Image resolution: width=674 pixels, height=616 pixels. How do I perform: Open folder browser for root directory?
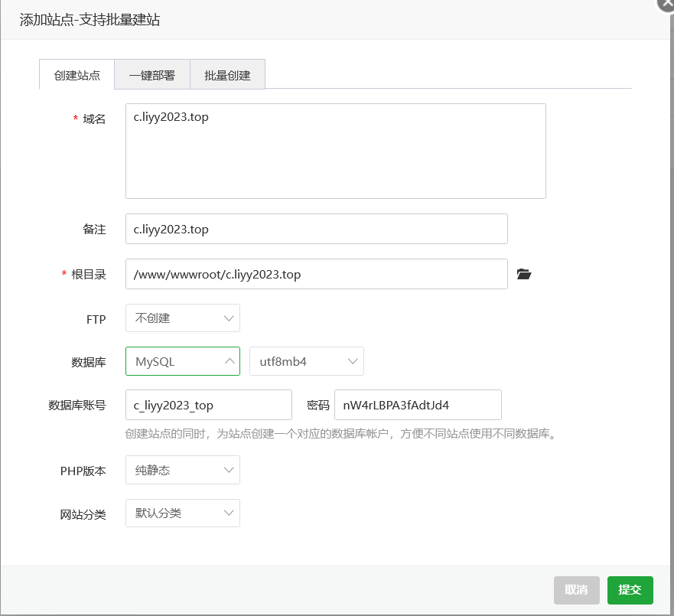click(x=523, y=274)
